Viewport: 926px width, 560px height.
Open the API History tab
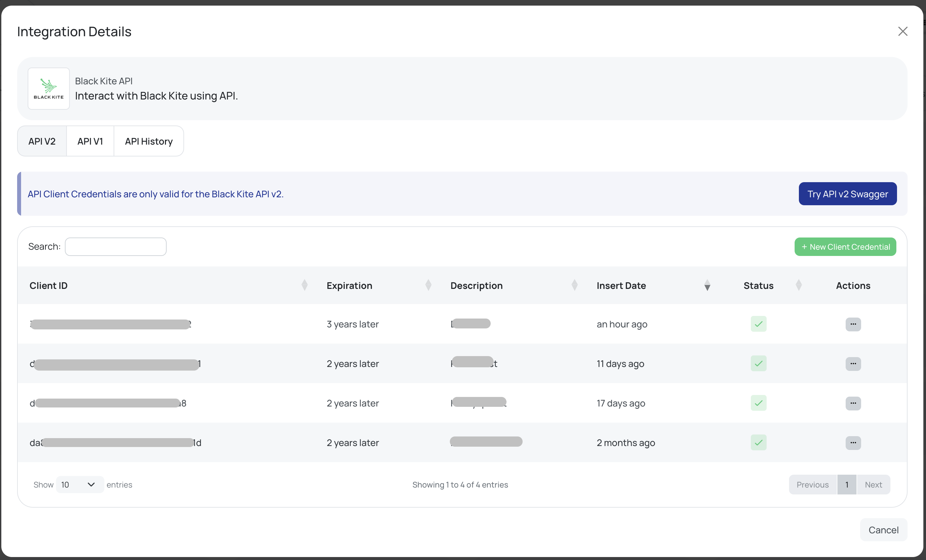149,141
